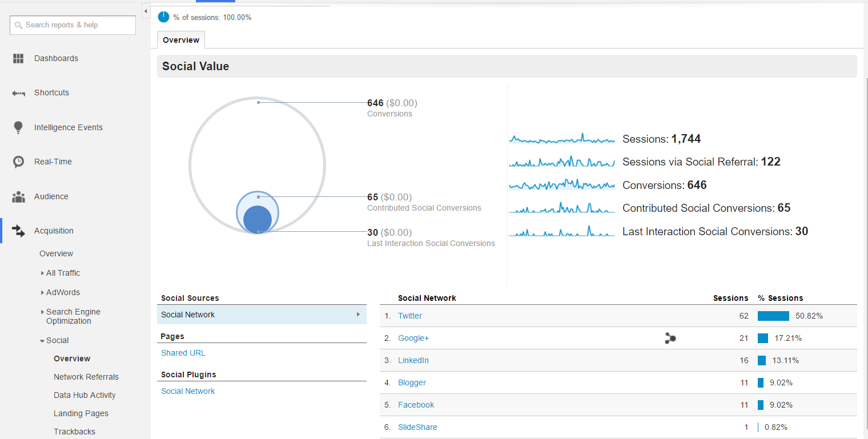
Task: Select the Overview tab
Action: click(x=181, y=40)
